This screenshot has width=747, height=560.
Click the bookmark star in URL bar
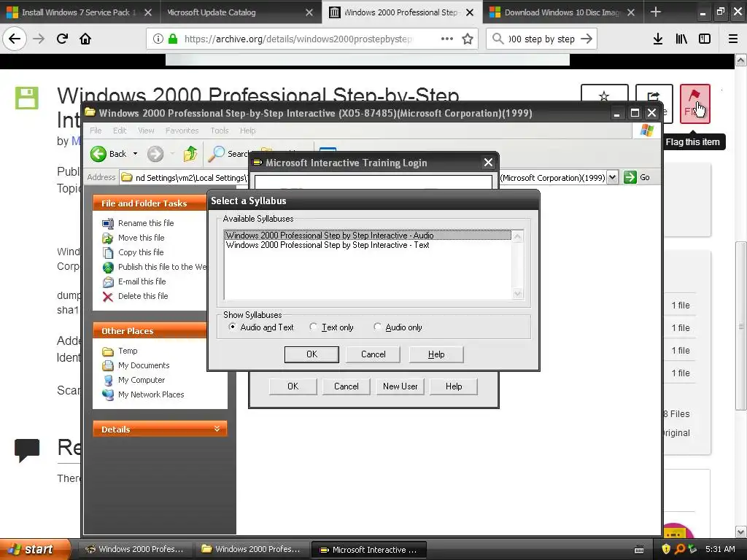(468, 39)
